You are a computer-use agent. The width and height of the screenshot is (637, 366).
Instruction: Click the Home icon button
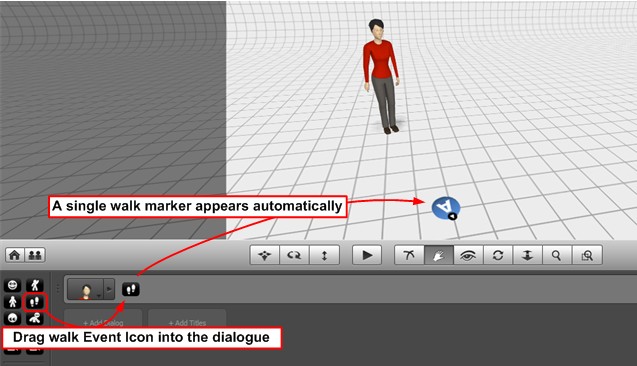(x=14, y=255)
